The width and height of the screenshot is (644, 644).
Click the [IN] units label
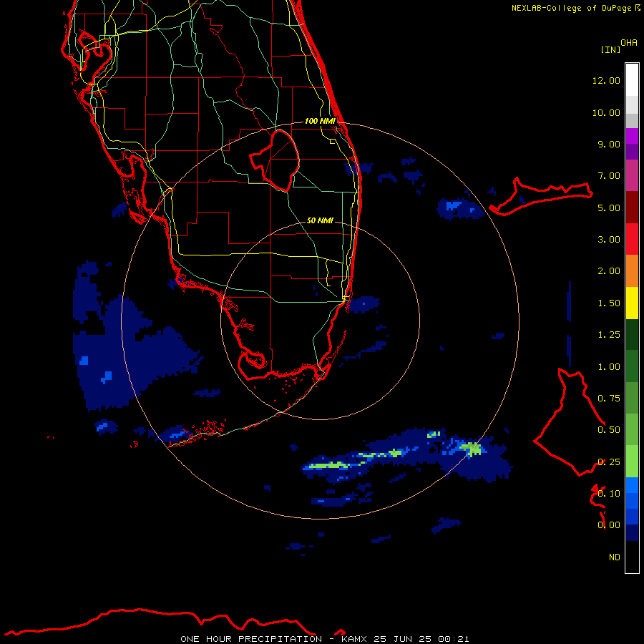(610, 49)
